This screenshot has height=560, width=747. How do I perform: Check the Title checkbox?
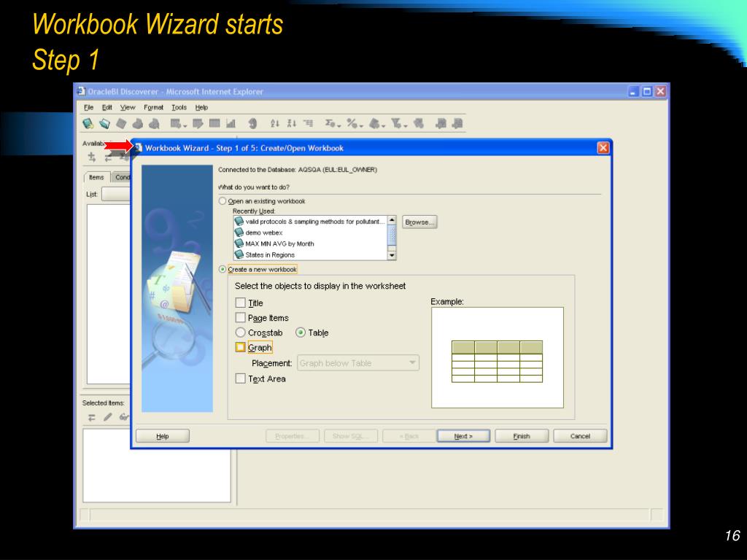[x=241, y=303]
